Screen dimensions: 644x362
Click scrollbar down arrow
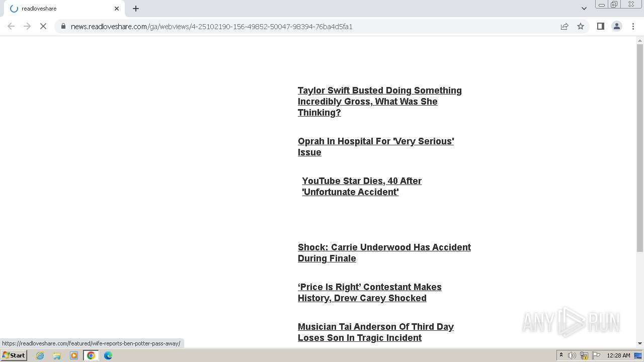click(x=640, y=343)
